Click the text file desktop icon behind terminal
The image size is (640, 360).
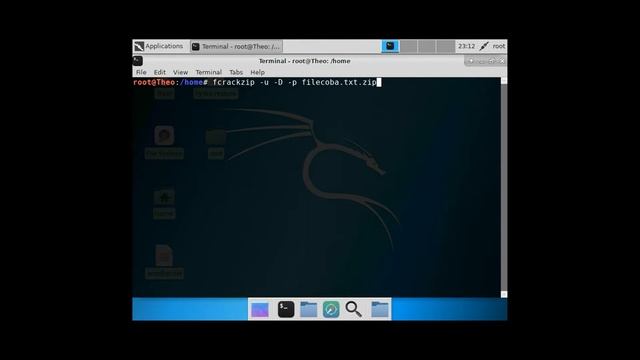[x=164, y=262]
